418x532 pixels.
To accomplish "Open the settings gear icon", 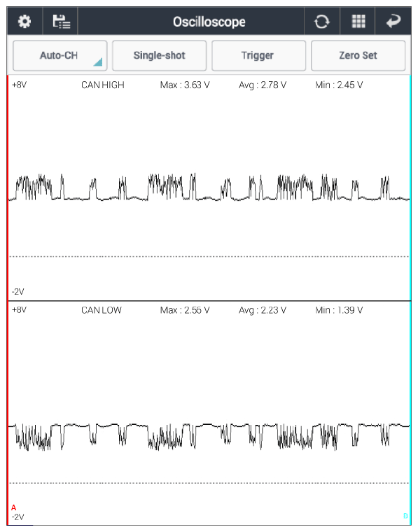I will (25, 22).
